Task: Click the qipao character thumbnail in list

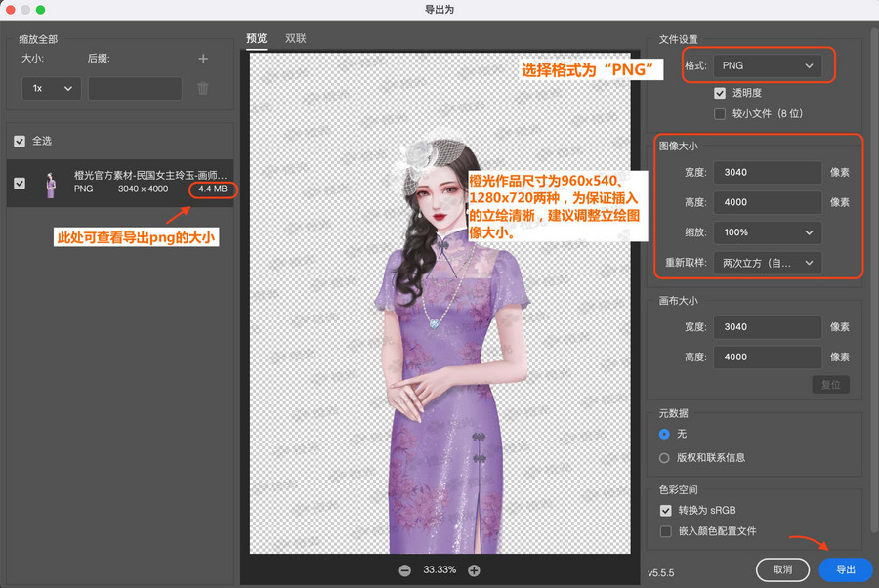Action: (50, 183)
